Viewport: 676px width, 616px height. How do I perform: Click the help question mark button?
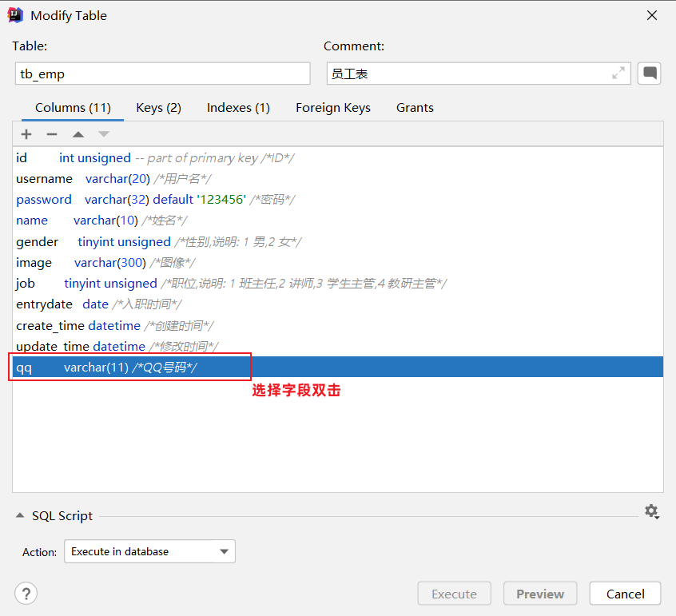click(26, 594)
